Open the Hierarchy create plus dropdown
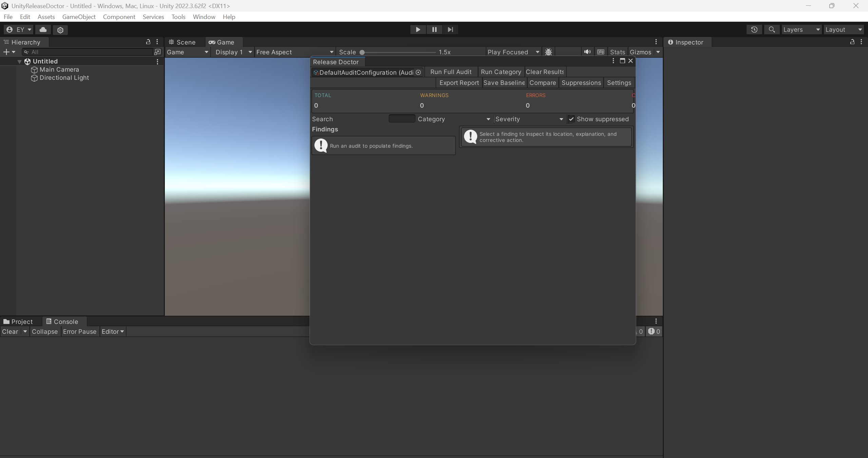Image resolution: width=868 pixels, height=458 pixels. pos(9,52)
